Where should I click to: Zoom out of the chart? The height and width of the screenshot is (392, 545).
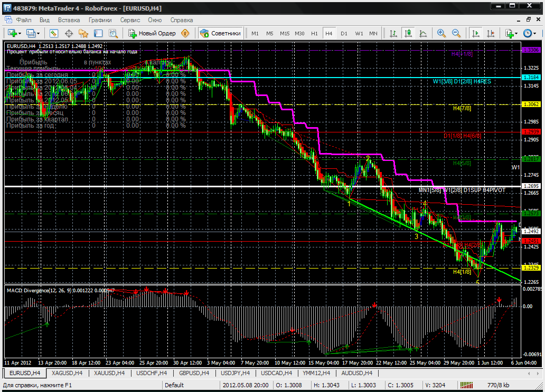click(x=455, y=33)
